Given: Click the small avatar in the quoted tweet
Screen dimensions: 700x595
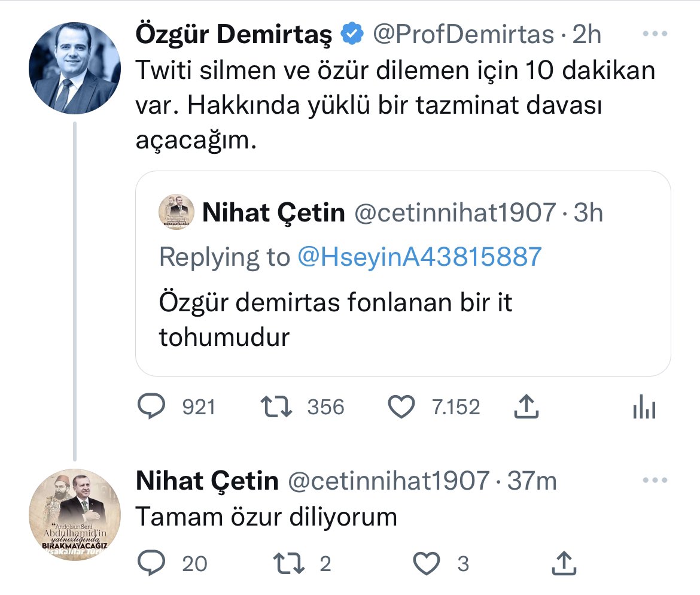Looking at the screenshot, I should pos(176,213).
